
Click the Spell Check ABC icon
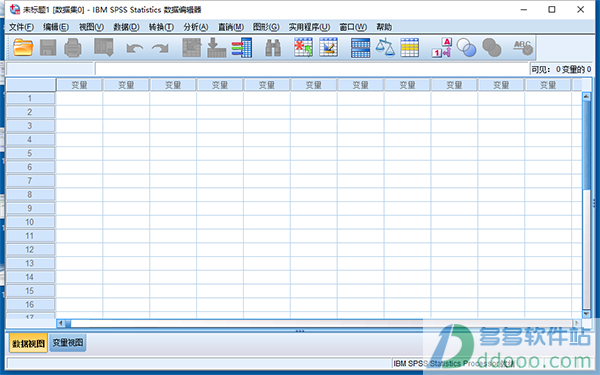coord(523,48)
